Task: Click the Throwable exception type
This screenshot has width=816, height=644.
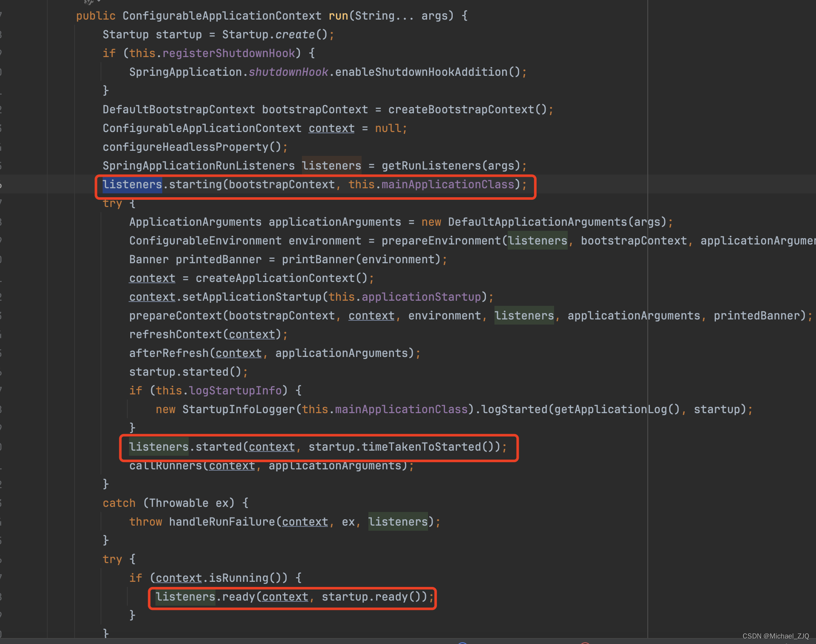Action: [x=179, y=503]
